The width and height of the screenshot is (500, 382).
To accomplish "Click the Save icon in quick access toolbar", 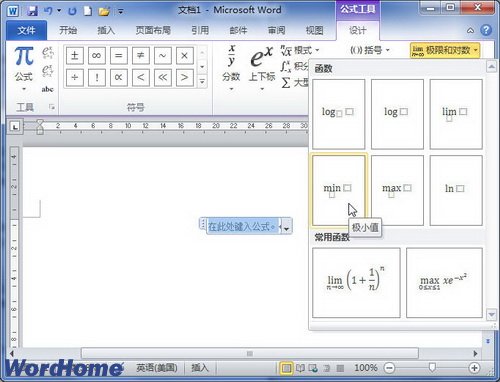I will (32, 11).
